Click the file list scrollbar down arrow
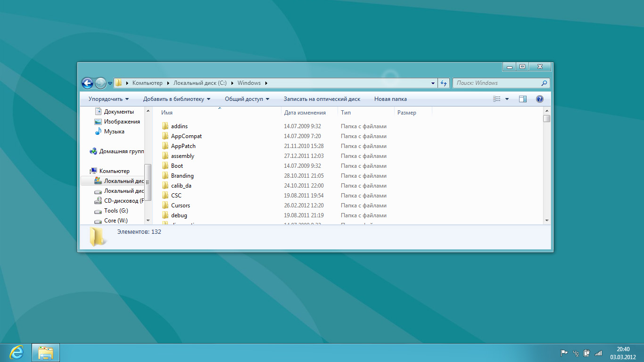The image size is (644, 362). point(547,220)
